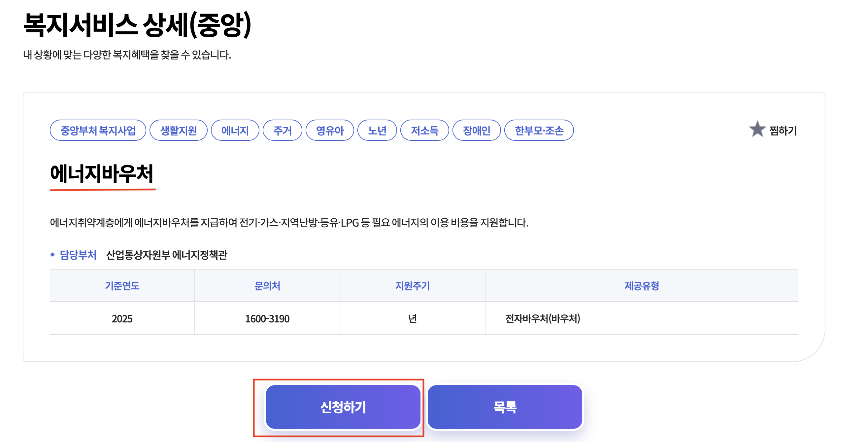Open the 주거 tag
This screenshot has height=442, width=868.
pyautogui.click(x=282, y=130)
